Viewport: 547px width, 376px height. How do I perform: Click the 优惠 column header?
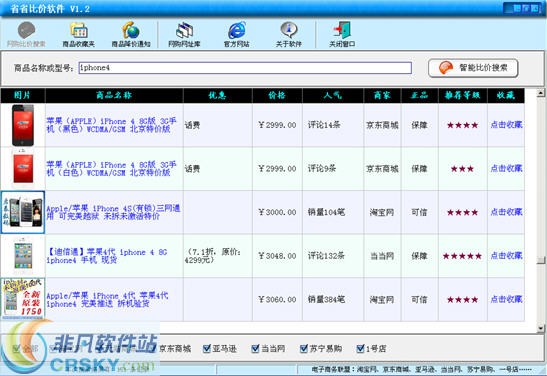point(217,95)
